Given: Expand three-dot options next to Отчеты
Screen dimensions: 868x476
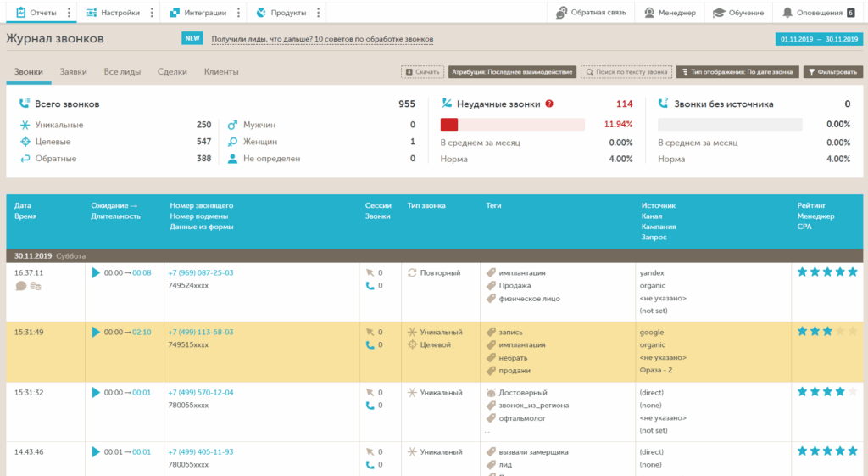Looking at the screenshot, I should click(69, 12).
